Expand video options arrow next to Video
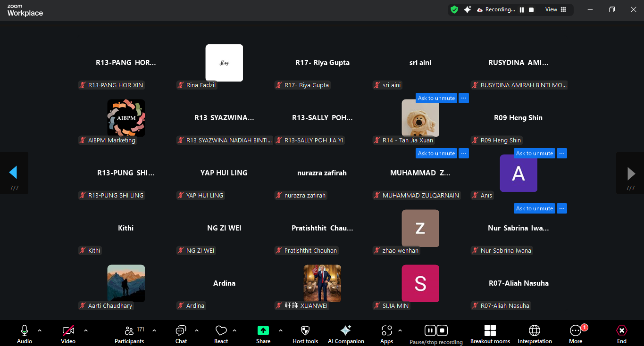 point(86,330)
